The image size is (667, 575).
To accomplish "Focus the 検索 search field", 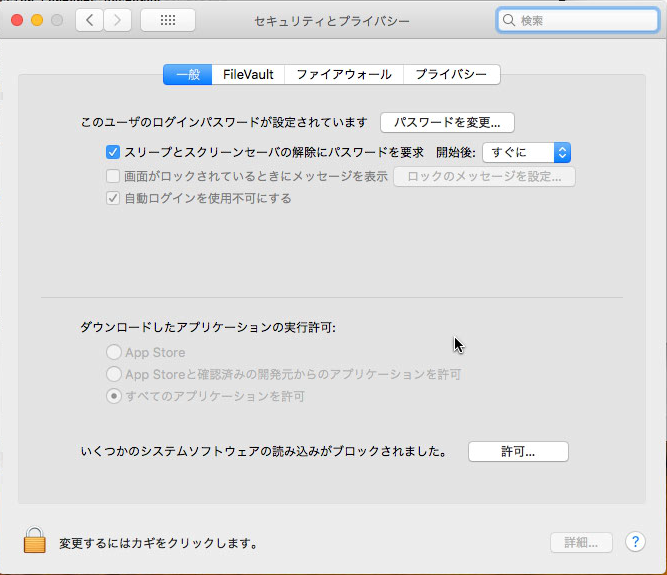I will 578,20.
